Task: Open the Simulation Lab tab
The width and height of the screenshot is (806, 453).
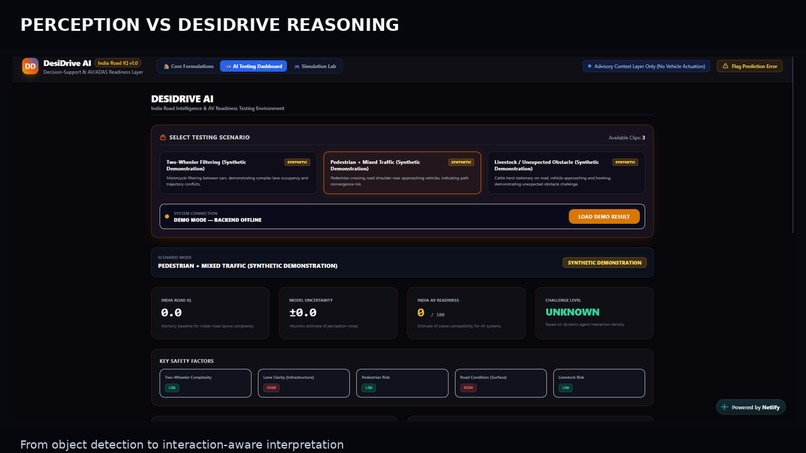Action: click(x=315, y=66)
